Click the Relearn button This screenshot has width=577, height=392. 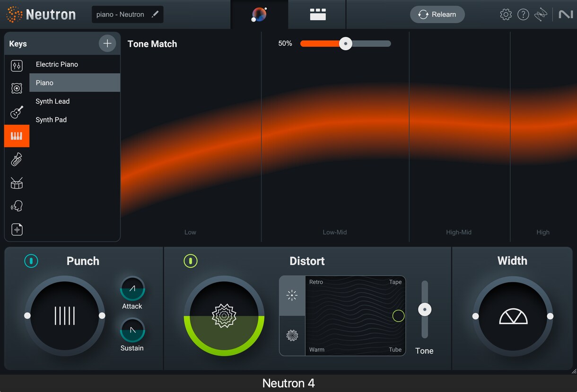pyautogui.click(x=437, y=15)
